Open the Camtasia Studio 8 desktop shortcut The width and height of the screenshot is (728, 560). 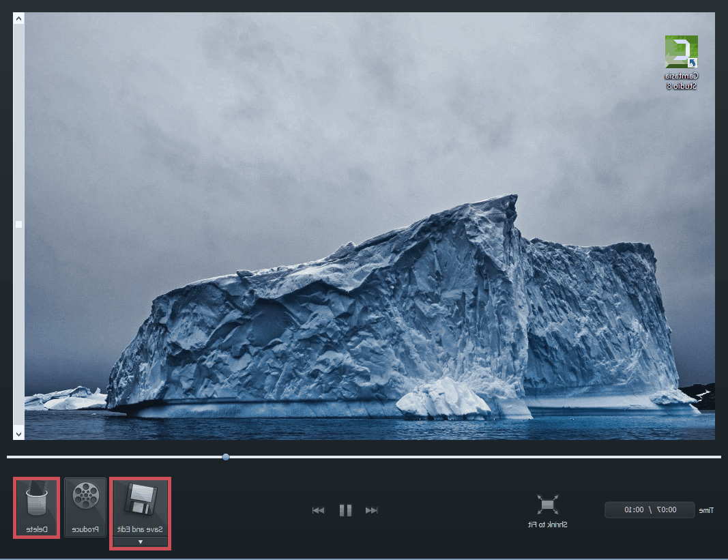click(x=682, y=52)
